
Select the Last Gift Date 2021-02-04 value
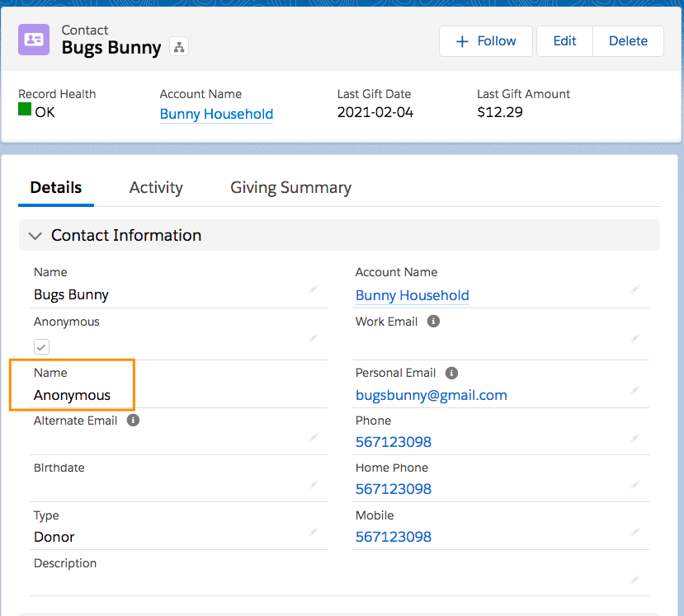[375, 112]
